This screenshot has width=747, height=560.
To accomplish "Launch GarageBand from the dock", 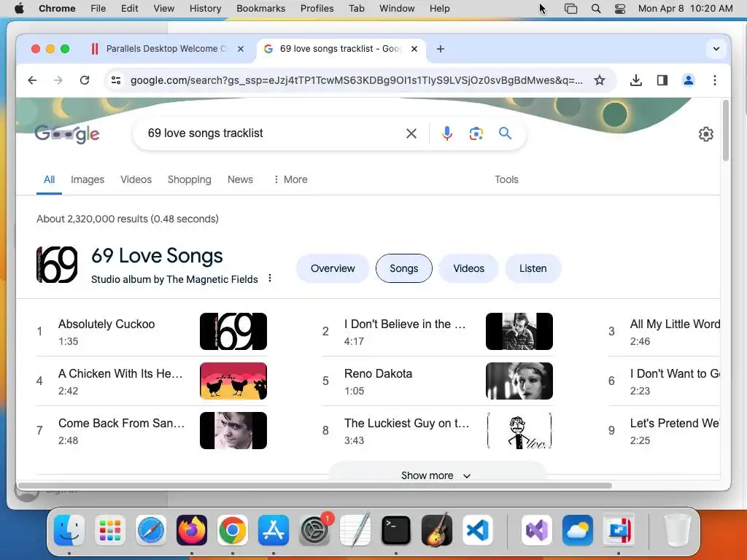I will coord(437,530).
